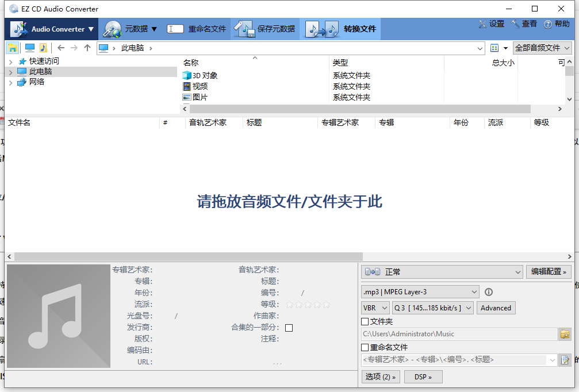
Task: Click the DSP » button
Action: coord(423,376)
